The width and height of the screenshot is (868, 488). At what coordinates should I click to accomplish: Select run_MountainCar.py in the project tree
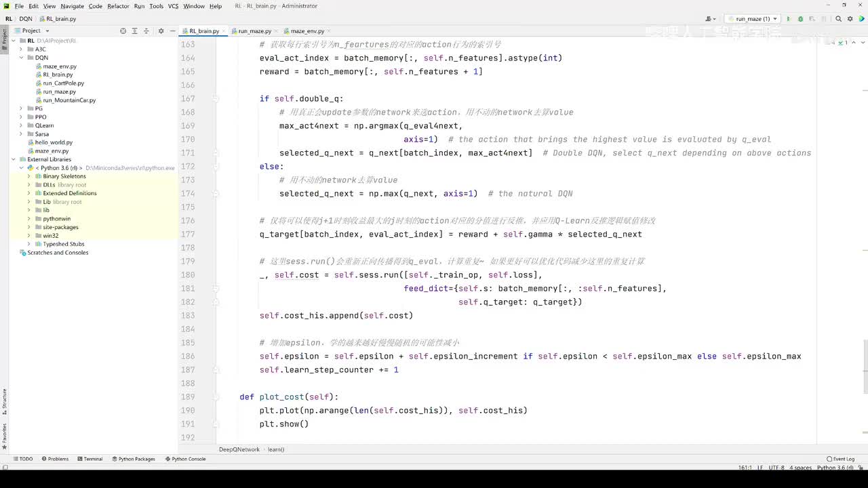click(x=69, y=100)
